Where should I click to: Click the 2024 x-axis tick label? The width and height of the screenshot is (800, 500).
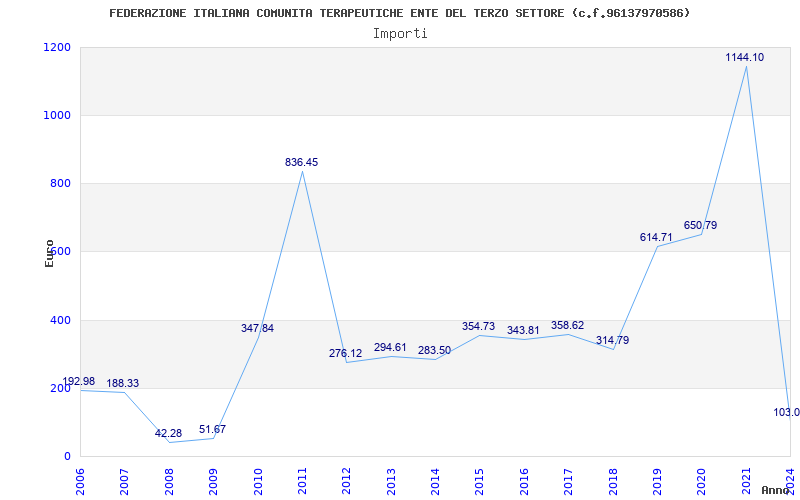point(790,481)
